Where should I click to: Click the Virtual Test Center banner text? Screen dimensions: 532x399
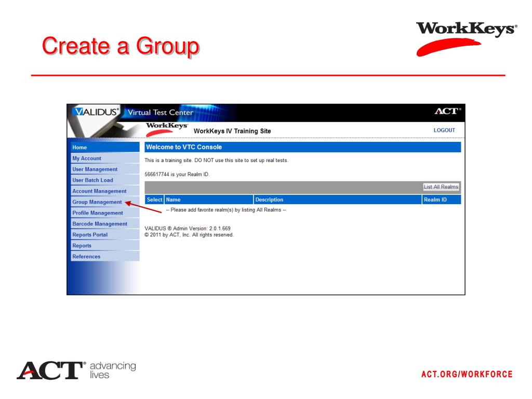(x=161, y=112)
